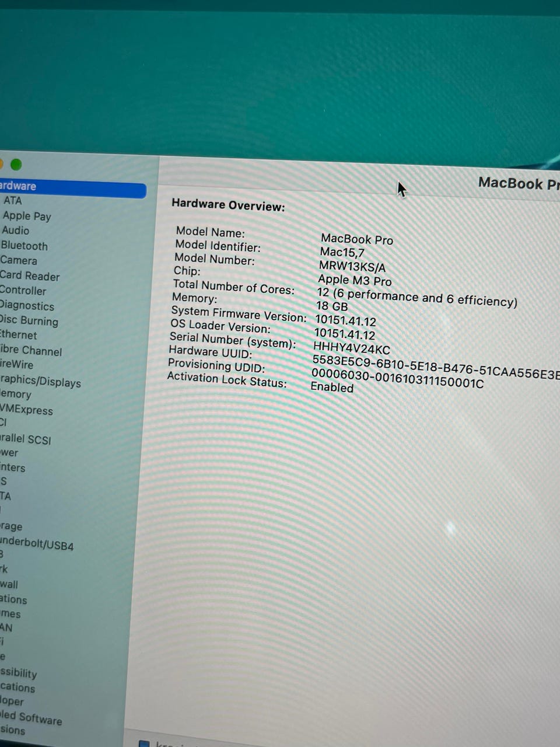This screenshot has height=747, width=560.
Task: Click the MRW13KS/A model number
Action: click(x=352, y=267)
